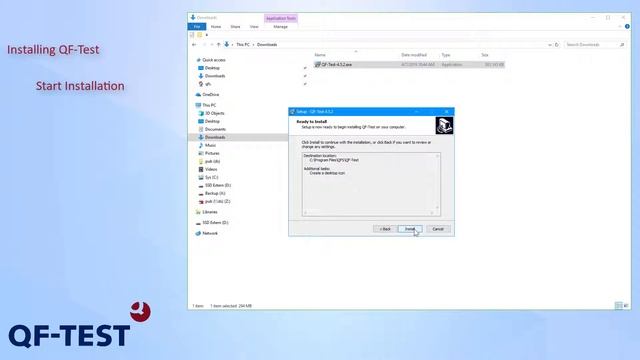Open the File ribbon tab
The height and width of the screenshot is (360, 640).
point(197,27)
